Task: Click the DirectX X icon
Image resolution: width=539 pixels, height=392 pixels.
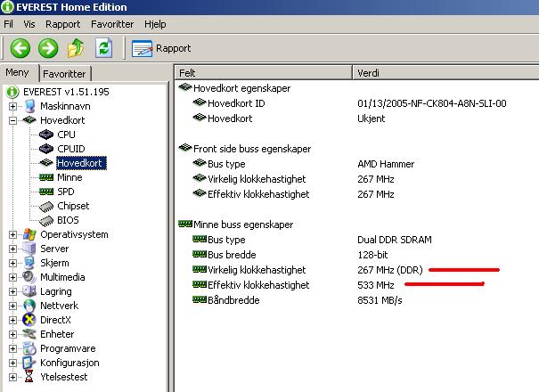Action: [x=29, y=320]
